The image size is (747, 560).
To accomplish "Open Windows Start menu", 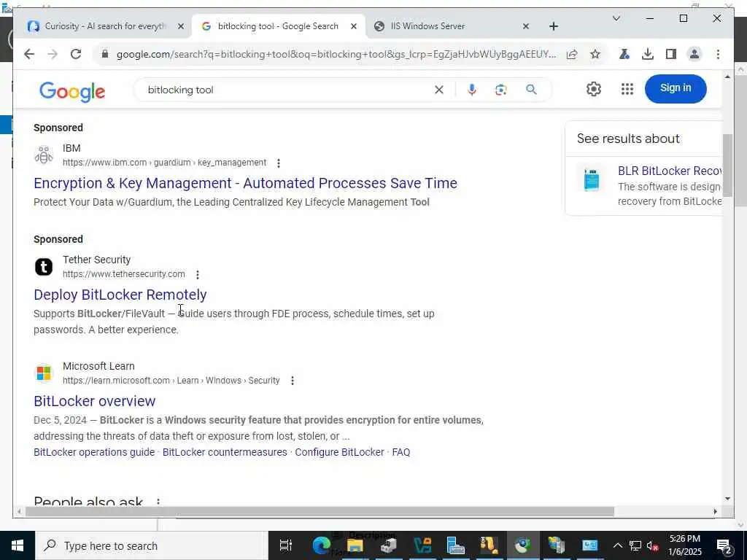I will coord(18,545).
